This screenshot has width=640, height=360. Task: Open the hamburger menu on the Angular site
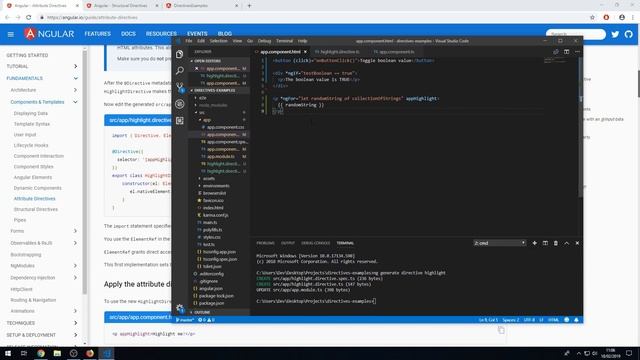coord(11,34)
